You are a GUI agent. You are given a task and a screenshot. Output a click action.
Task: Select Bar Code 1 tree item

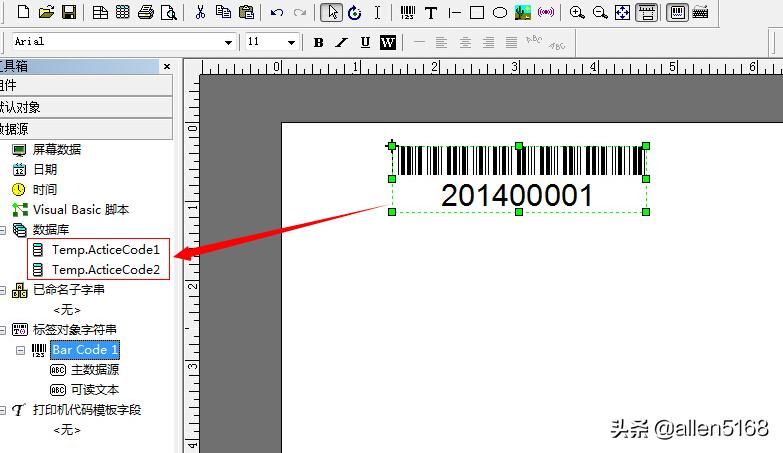[85, 350]
